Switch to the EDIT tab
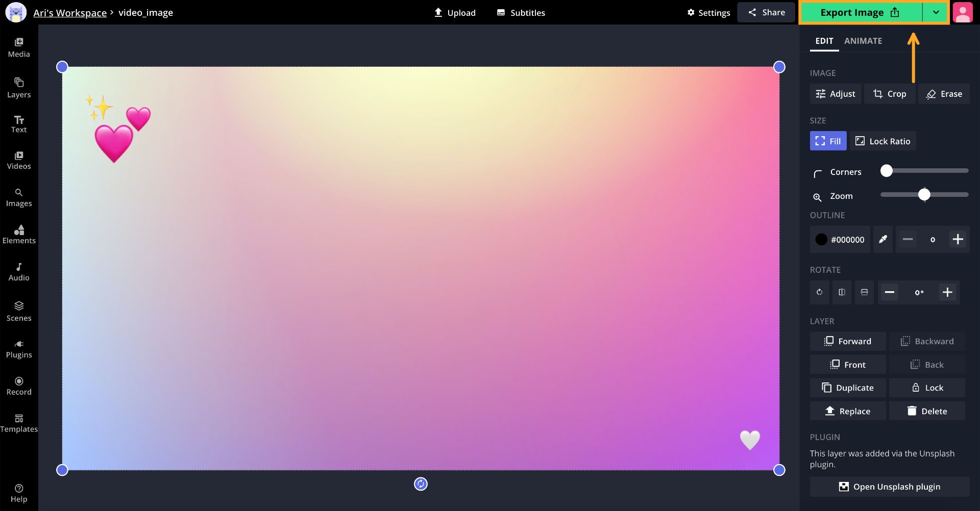This screenshot has width=980, height=511. click(x=824, y=41)
